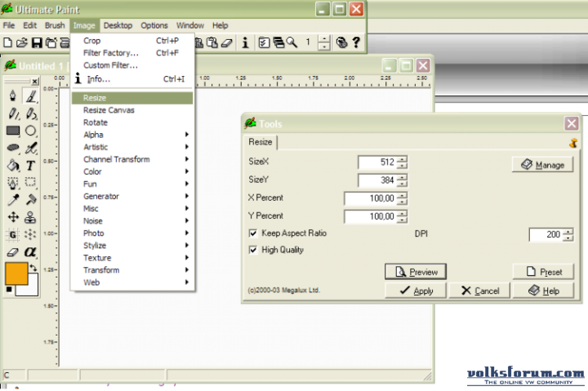
Task: Expand the Stylize submenu
Action: 133,246
